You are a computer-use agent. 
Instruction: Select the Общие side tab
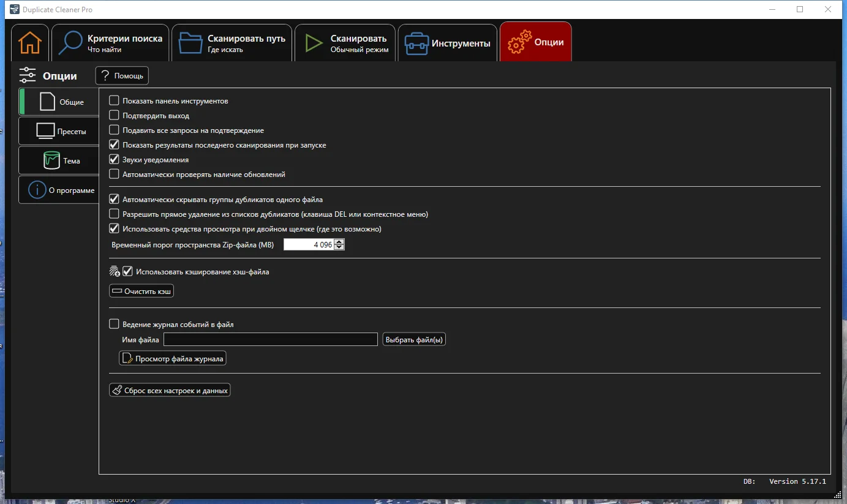59,102
